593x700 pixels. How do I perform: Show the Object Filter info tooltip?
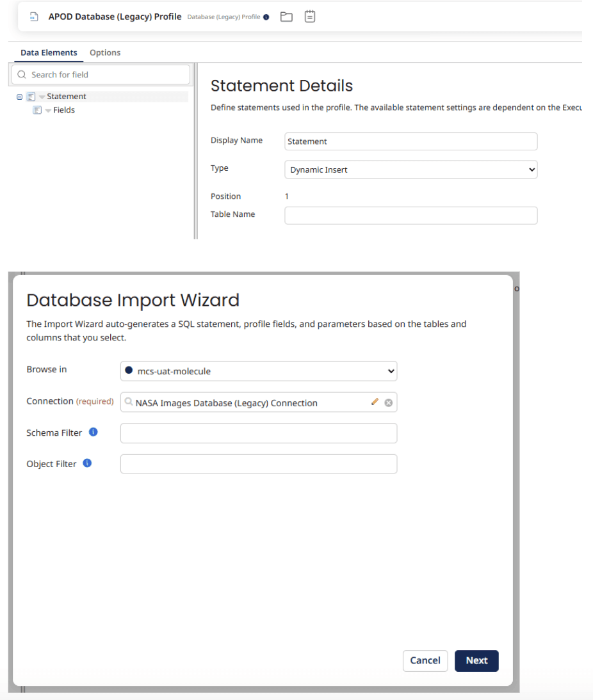click(88, 463)
